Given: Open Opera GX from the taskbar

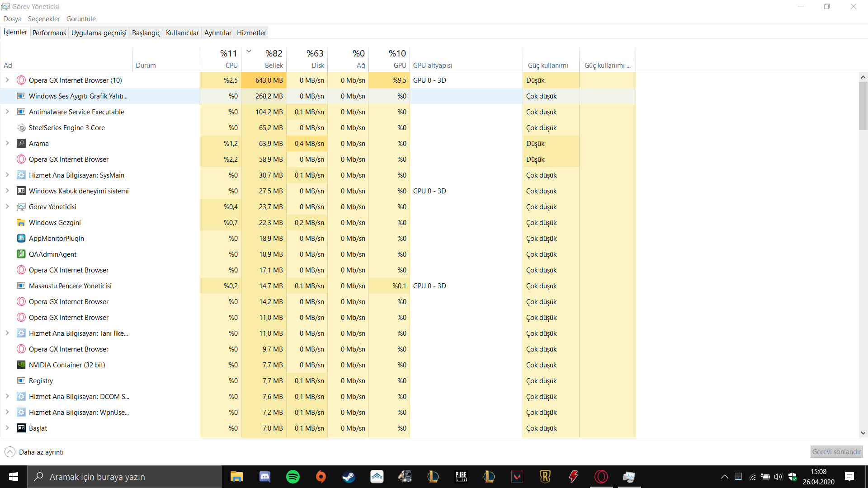Looking at the screenshot, I should (x=601, y=477).
